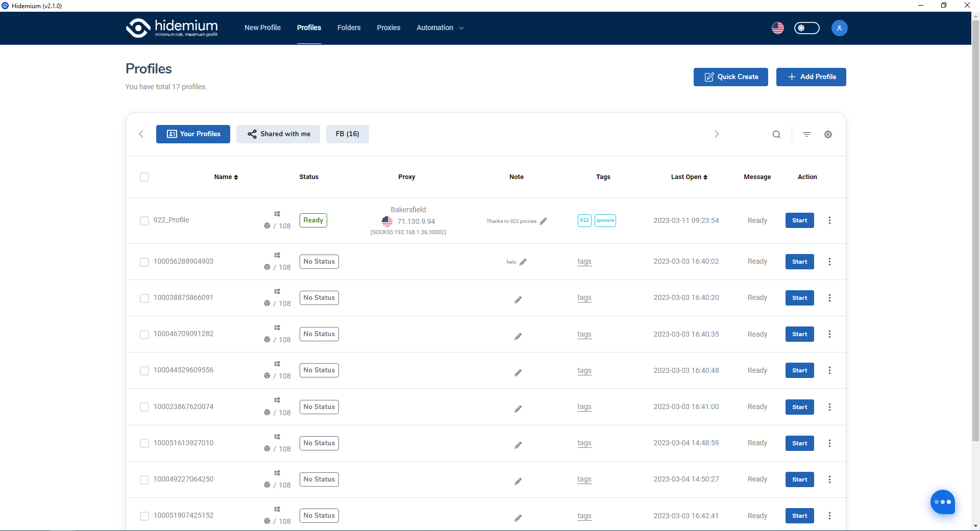Expand the Automation dropdown menu
980x531 pixels.
tap(440, 28)
